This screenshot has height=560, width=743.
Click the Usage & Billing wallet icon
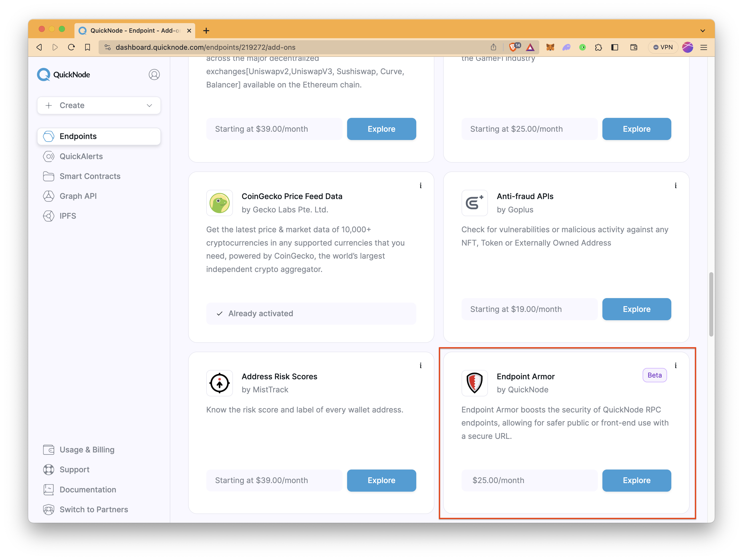pyautogui.click(x=49, y=450)
